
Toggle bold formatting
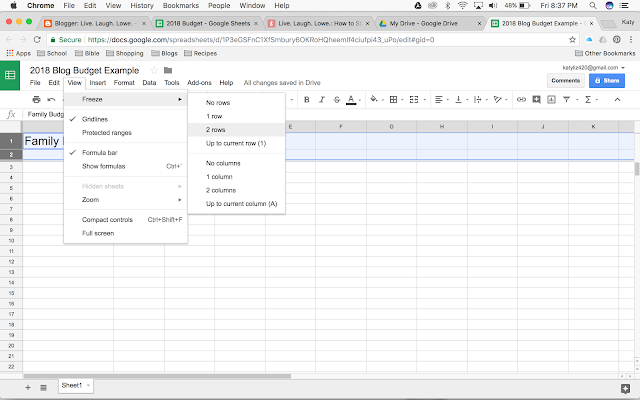tap(307, 99)
